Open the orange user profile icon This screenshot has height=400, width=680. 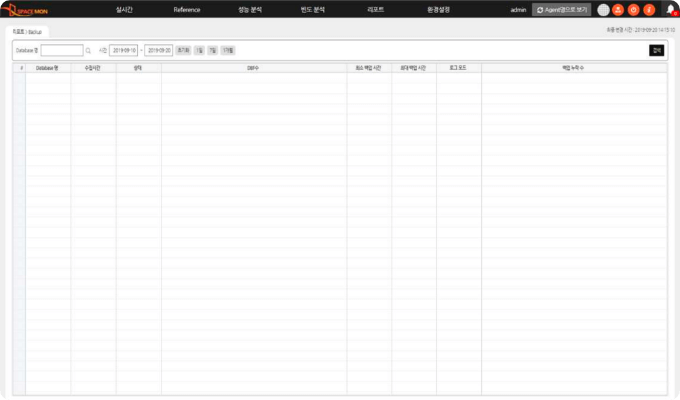[618, 10]
